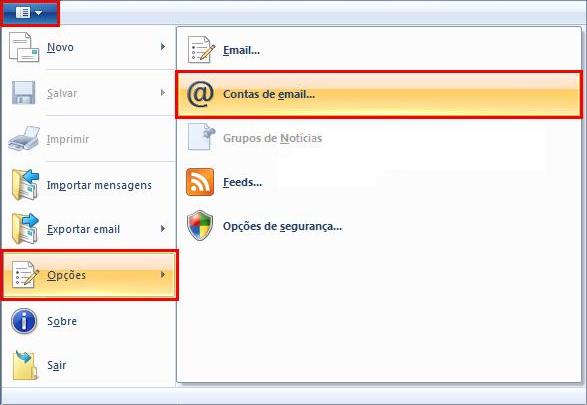Click the blue info Sobre icon
Viewport: 587px width, 405px height.
pos(24,321)
